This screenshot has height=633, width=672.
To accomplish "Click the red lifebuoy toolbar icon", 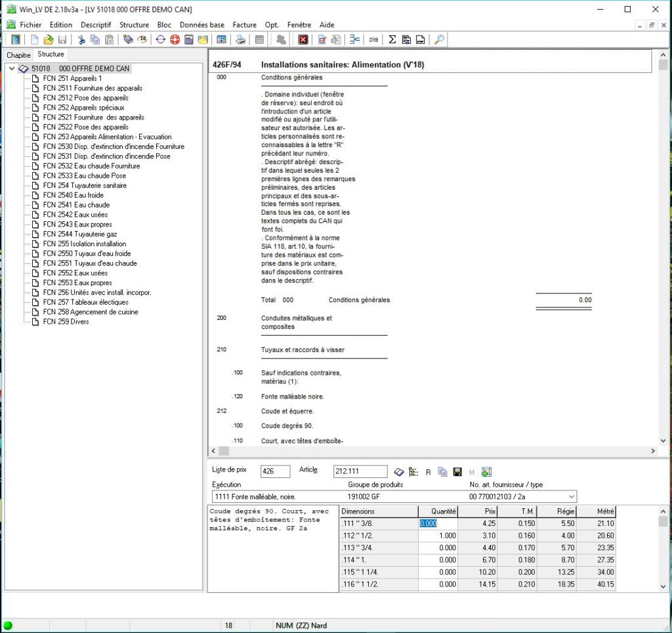I will click(x=175, y=40).
